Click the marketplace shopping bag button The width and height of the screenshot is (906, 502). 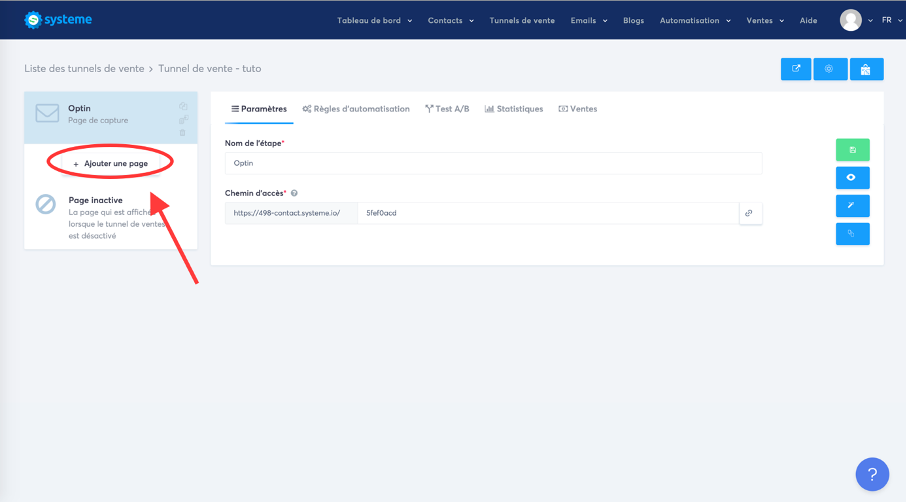pyautogui.click(x=866, y=69)
